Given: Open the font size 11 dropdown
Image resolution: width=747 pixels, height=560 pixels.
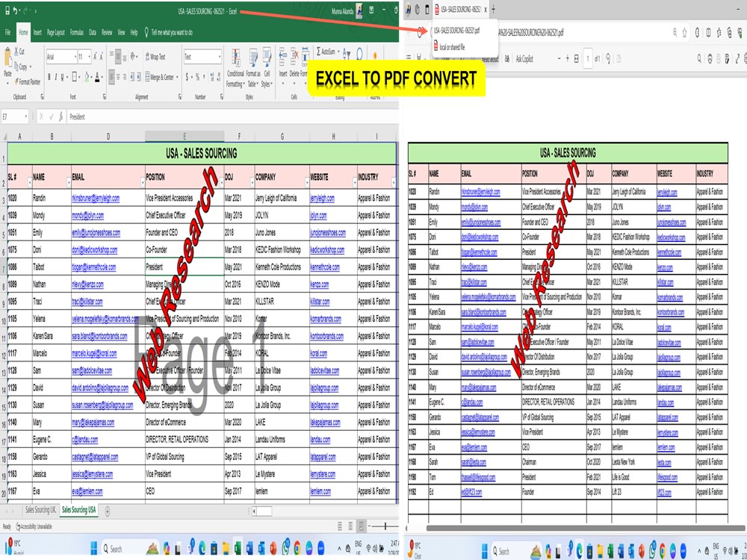Looking at the screenshot, I should point(90,57).
